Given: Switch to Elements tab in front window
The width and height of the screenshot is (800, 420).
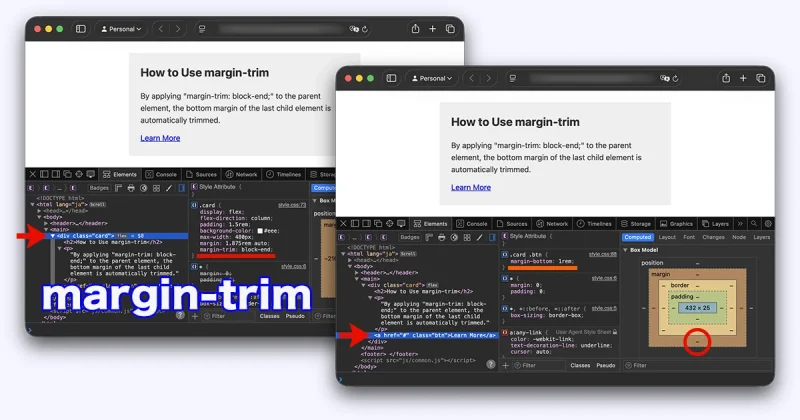Looking at the screenshot, I should click(x=430, y=224).
